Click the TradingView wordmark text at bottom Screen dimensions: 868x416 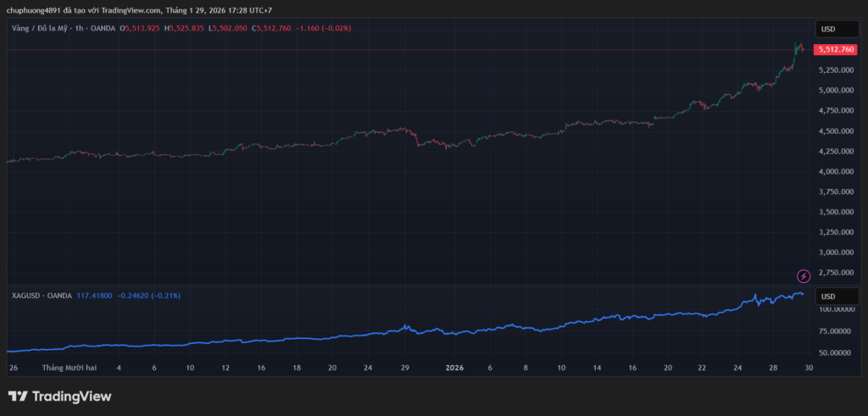[x=71, y=397]
